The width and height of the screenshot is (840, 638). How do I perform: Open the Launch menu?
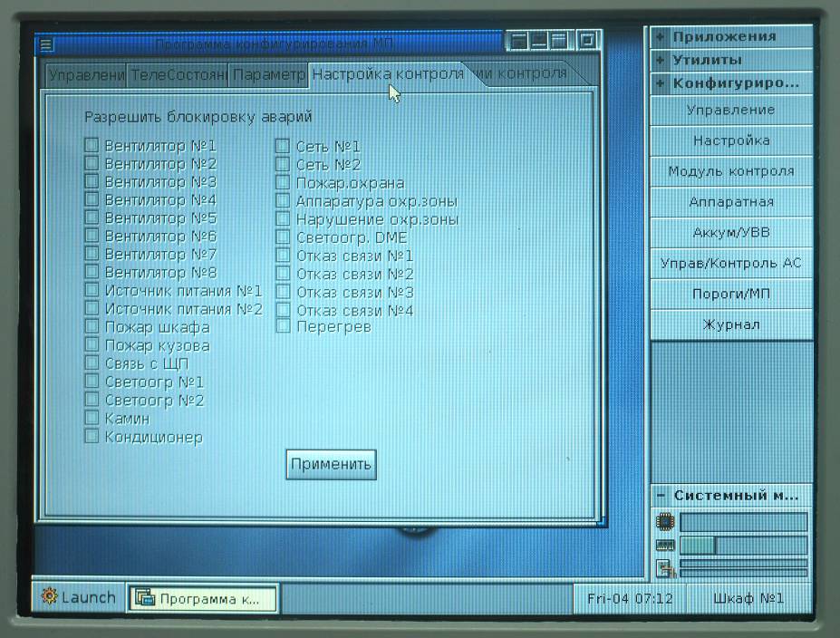(x=79, y=596)
